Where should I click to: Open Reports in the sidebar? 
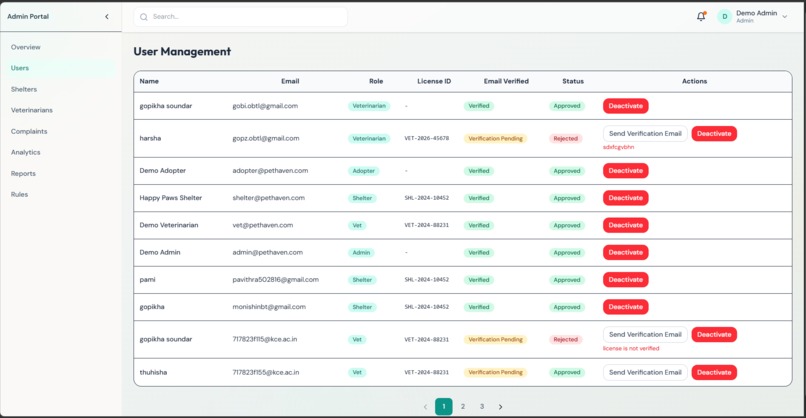(x=23, y=174)
